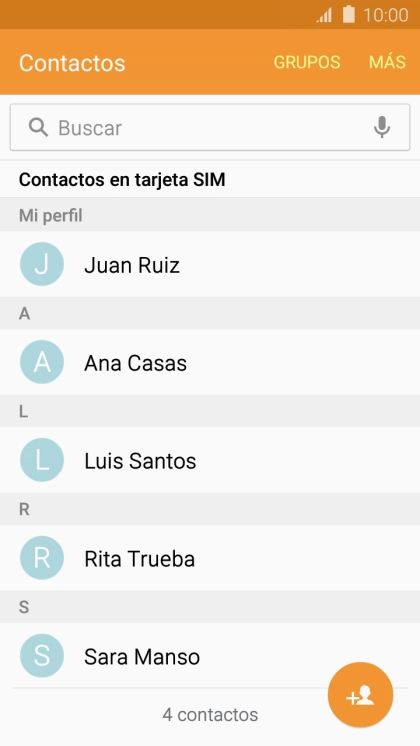Open the Rita Trueba contact entry
Screen dimensions: 420x746
[x=210, y=558]
